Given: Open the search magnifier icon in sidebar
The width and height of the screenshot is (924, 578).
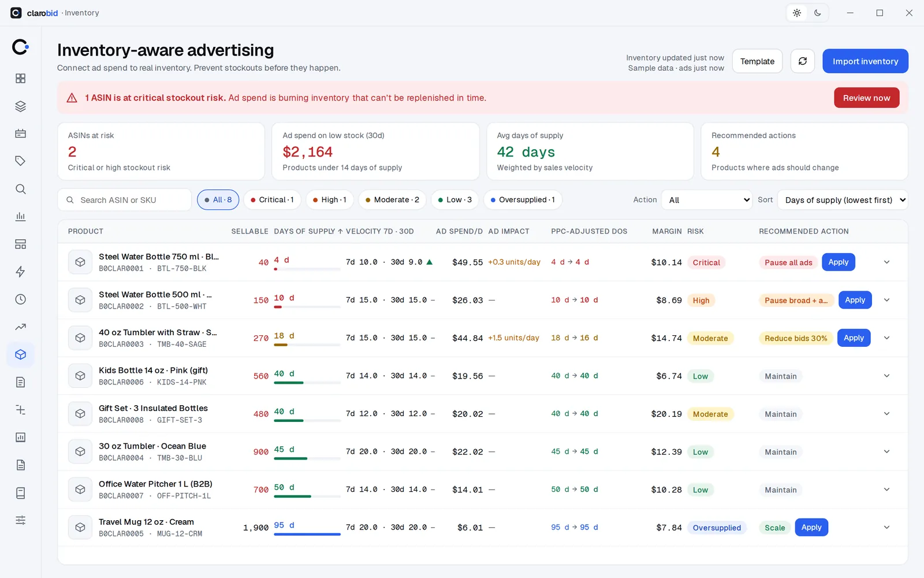Looking at the screenshot, I should click(x=21, y=189).
